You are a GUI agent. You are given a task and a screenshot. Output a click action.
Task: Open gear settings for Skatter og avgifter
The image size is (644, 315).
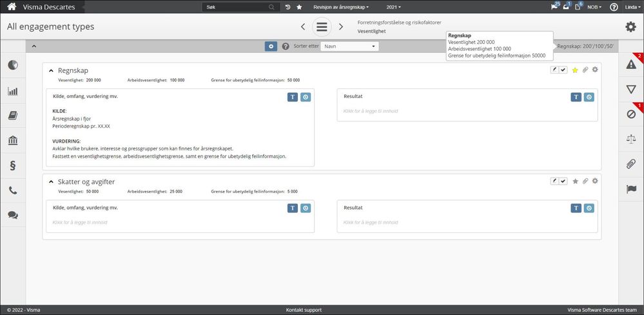coord(595,181)
